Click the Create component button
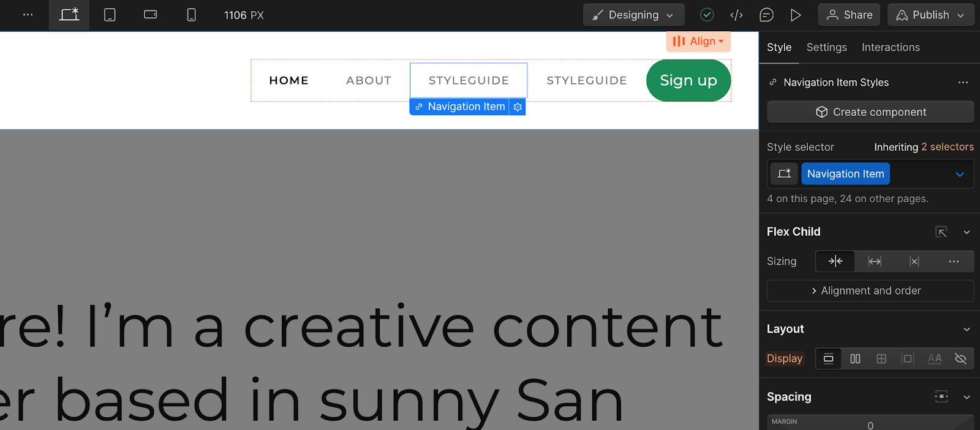980x430 pixels. [870, 112]
